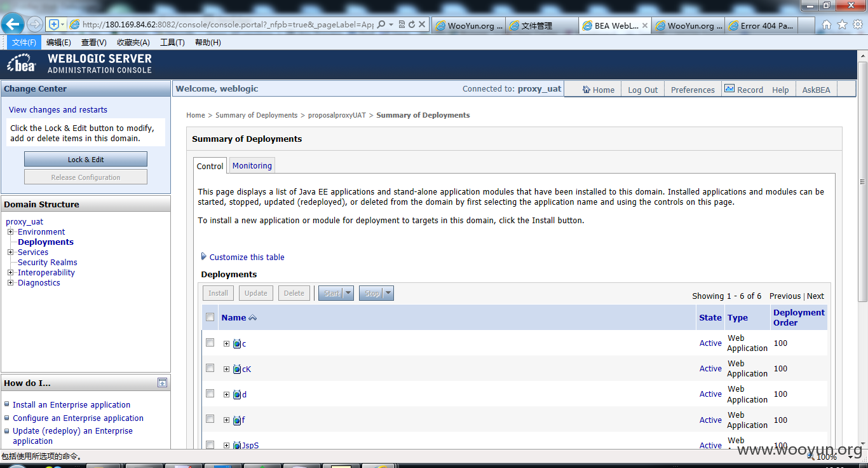
Task: Click the Lock & Edit button
Action: point(86,160)
